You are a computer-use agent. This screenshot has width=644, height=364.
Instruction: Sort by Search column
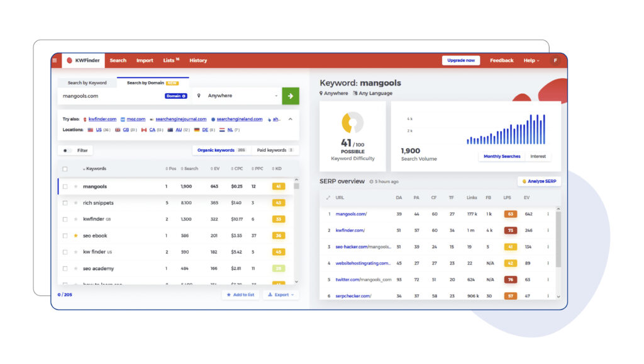(189, 169)
